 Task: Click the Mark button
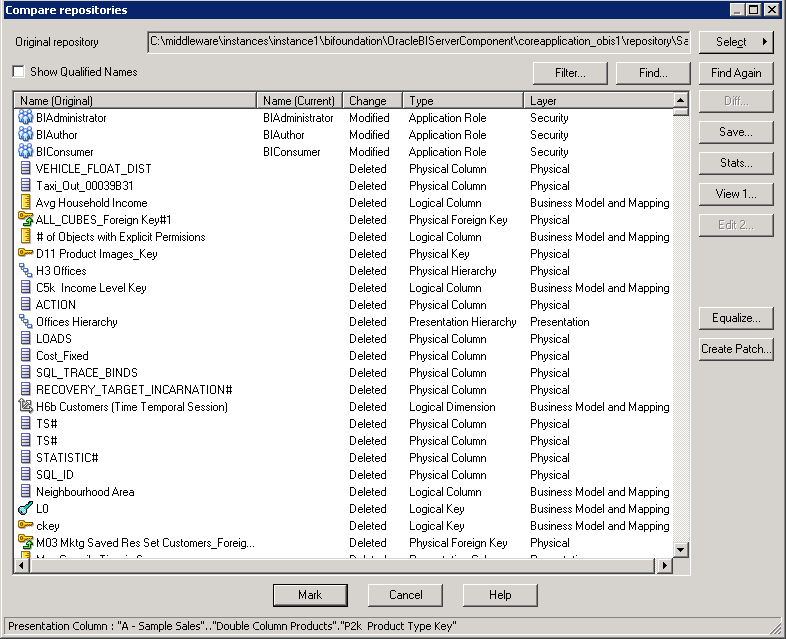click(x=310, y=595)
